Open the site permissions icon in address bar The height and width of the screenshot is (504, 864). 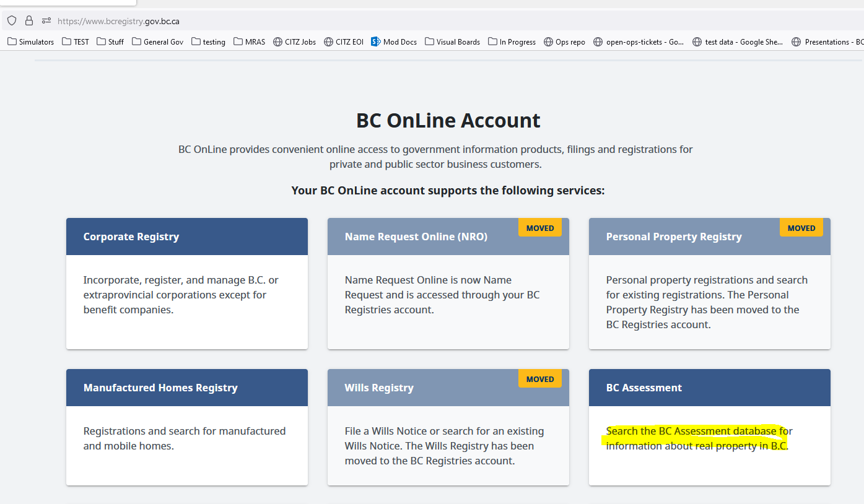[46, 20]
